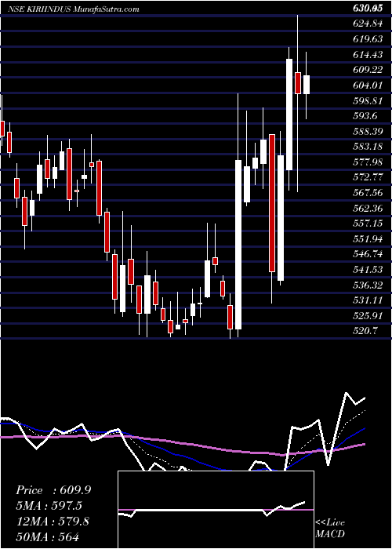This screenshot has width=392, height=549.
Task: Select the 598.81 price axis label
Action: 368,100
